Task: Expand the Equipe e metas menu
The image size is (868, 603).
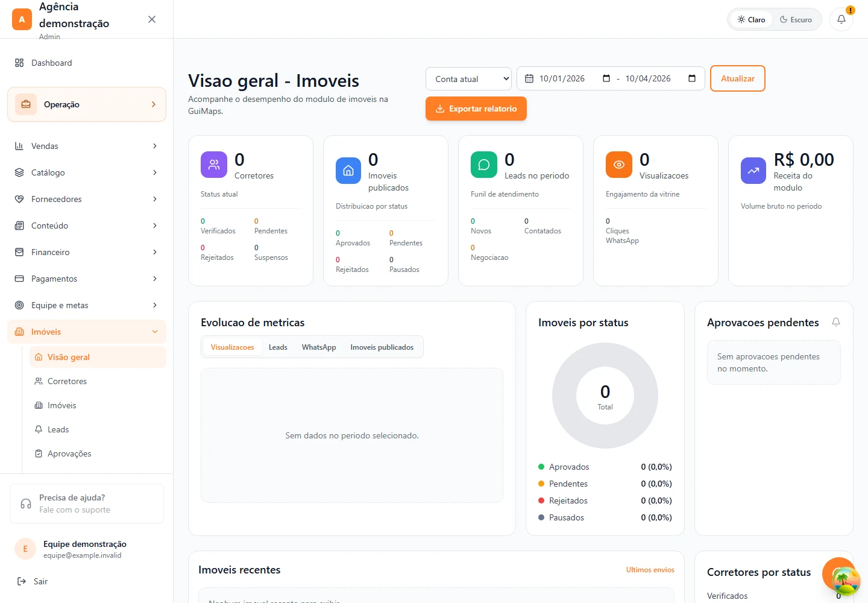Action: [x=87, y=305]
